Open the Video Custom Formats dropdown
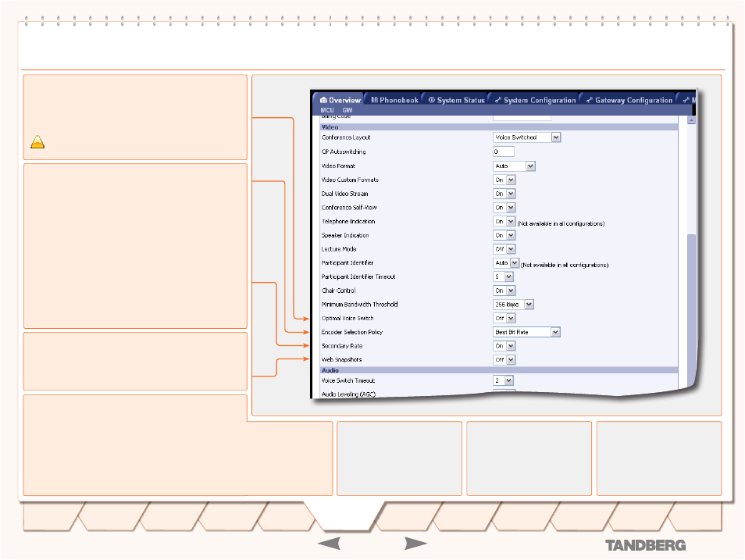 [x=504, y=180]
